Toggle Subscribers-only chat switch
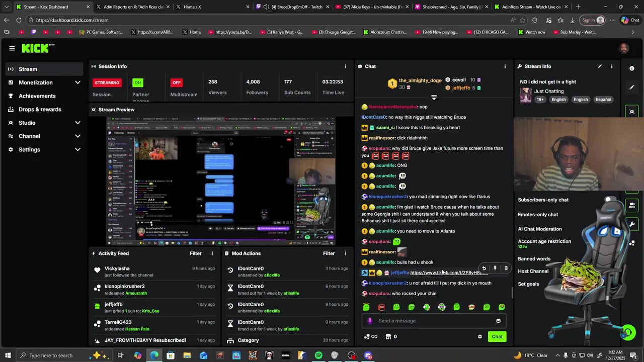 [611, 200]
